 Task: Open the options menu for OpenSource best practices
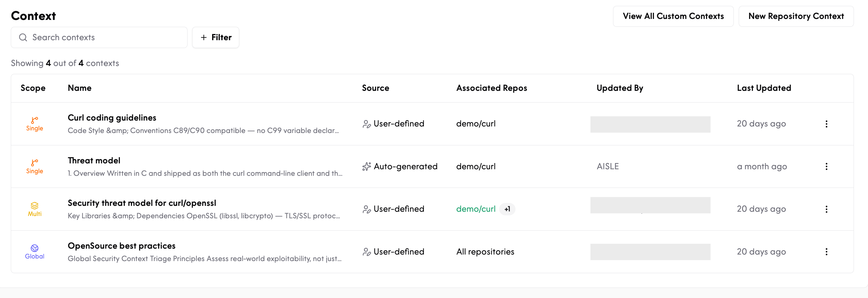click(x=826, y=252)
